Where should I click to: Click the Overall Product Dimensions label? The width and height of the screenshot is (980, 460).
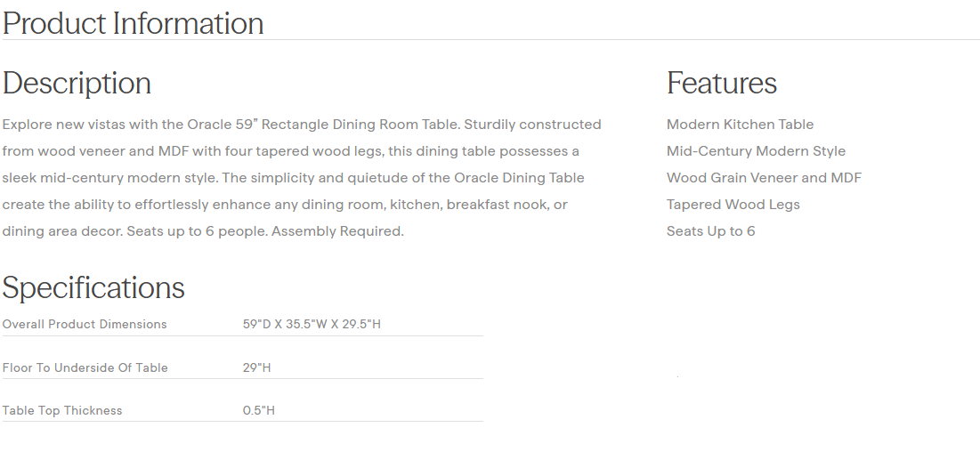tap(85, 325)
